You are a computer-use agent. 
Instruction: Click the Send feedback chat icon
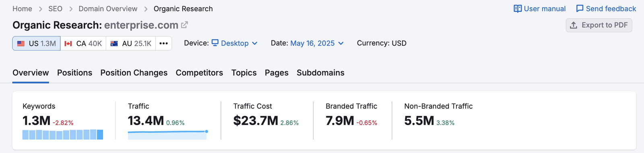[580, 9]
